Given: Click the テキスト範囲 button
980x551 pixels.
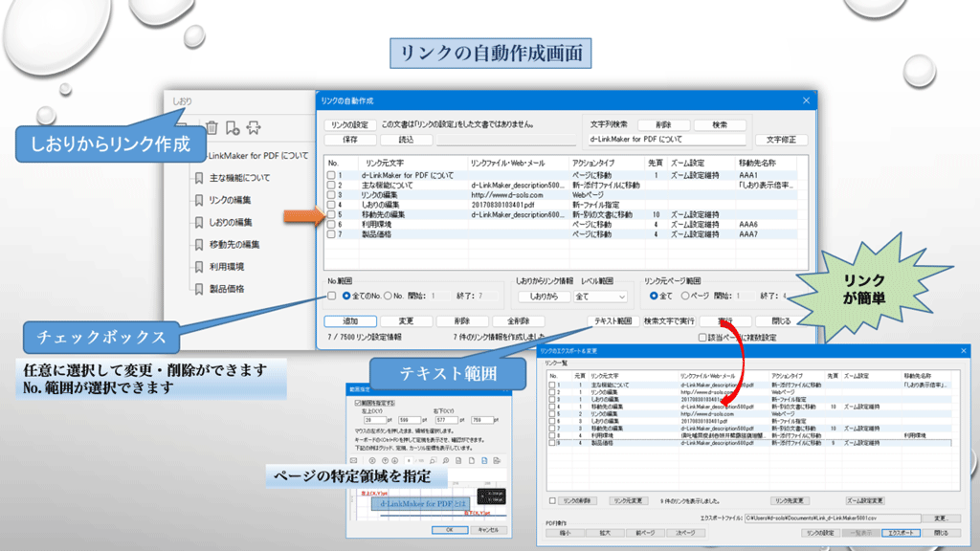Looking at the screenshot, I should 612,321.
